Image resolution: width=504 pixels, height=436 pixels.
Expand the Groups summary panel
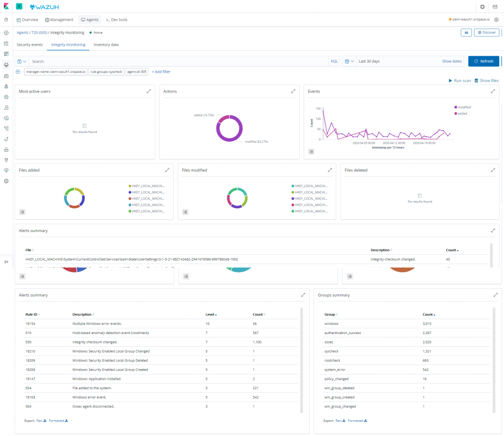coord(495,295)
